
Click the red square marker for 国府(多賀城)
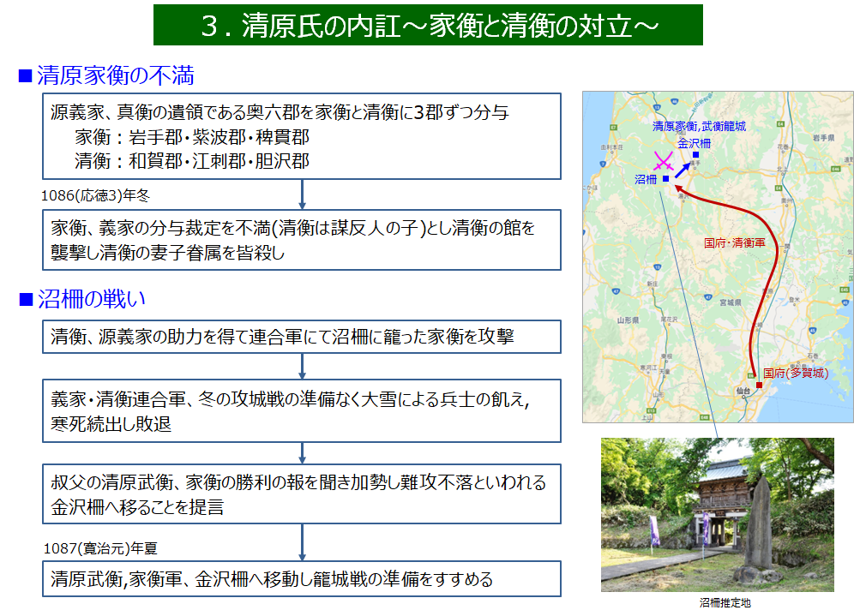pyautogui.click(x=758, y=374)
